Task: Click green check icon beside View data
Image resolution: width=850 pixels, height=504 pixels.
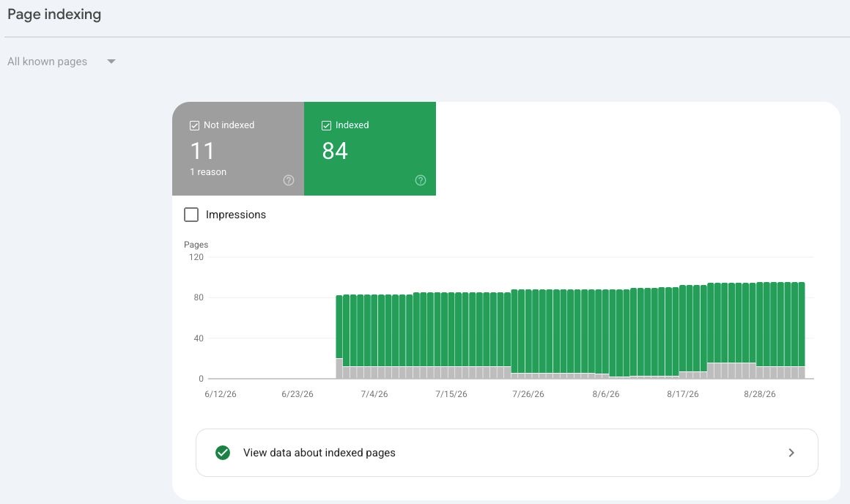Action: (x=223, y=453)
